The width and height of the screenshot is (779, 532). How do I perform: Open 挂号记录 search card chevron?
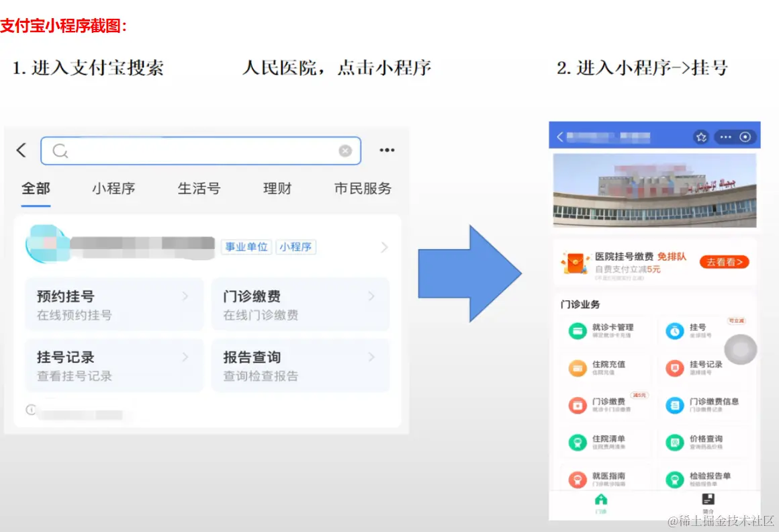tap(185, 357)
